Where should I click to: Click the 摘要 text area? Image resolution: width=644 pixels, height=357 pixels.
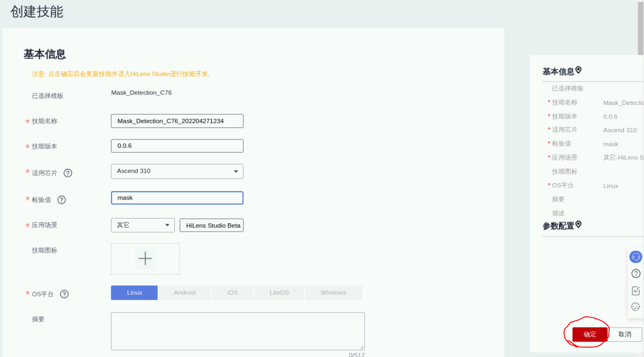[237, 331]
